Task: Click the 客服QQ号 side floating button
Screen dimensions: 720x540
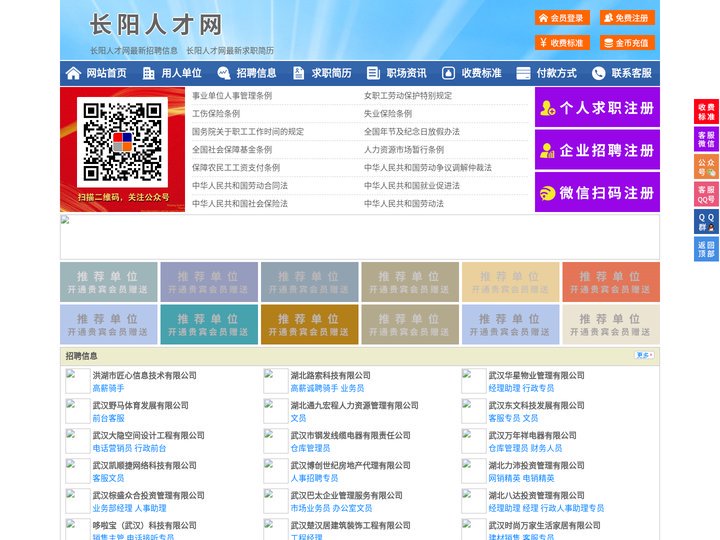Action: 706,194
